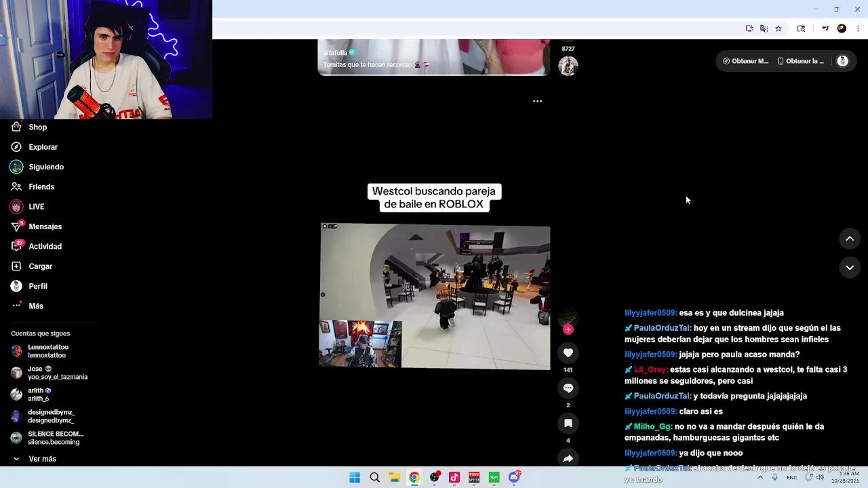Open the Chrome profile avatar
This screenshot has width=868, height=488.
point(842,28)
